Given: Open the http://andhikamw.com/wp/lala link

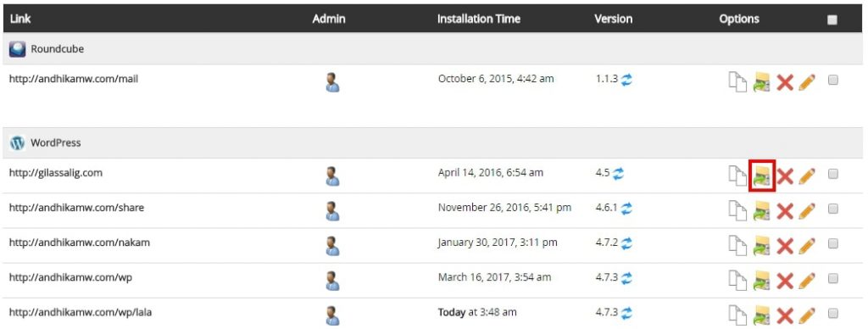Looking at the screenshot, I should 81,312.
